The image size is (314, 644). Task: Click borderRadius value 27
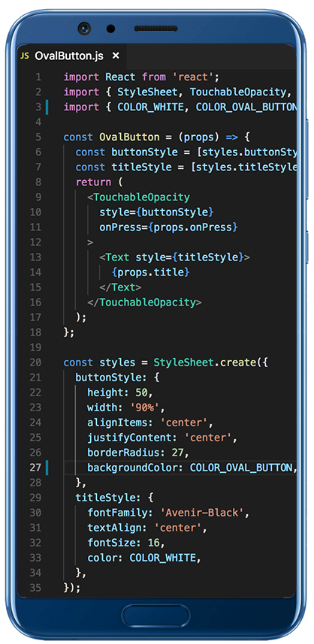[x=177, y=453]
